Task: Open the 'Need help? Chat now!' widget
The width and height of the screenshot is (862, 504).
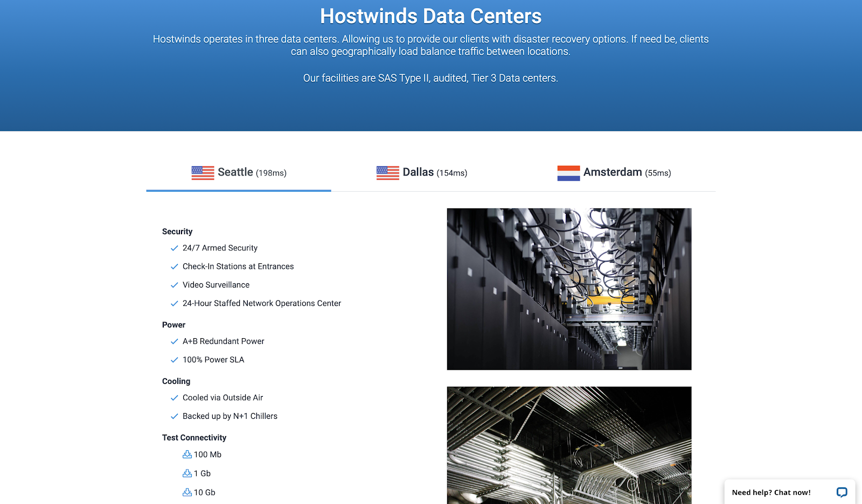Action: [790, 492]
